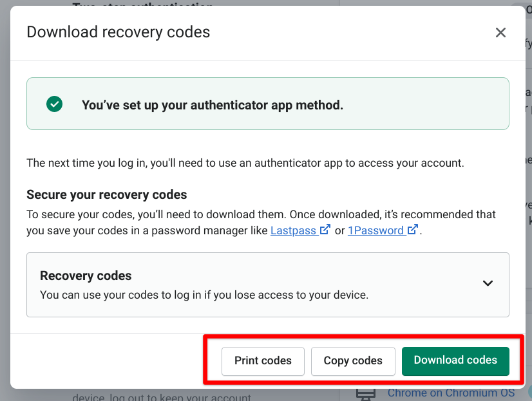The height and width of the screenshot is (401, 532).
Task: Open the Chrome on Chromium OS link
Action: 451,393
